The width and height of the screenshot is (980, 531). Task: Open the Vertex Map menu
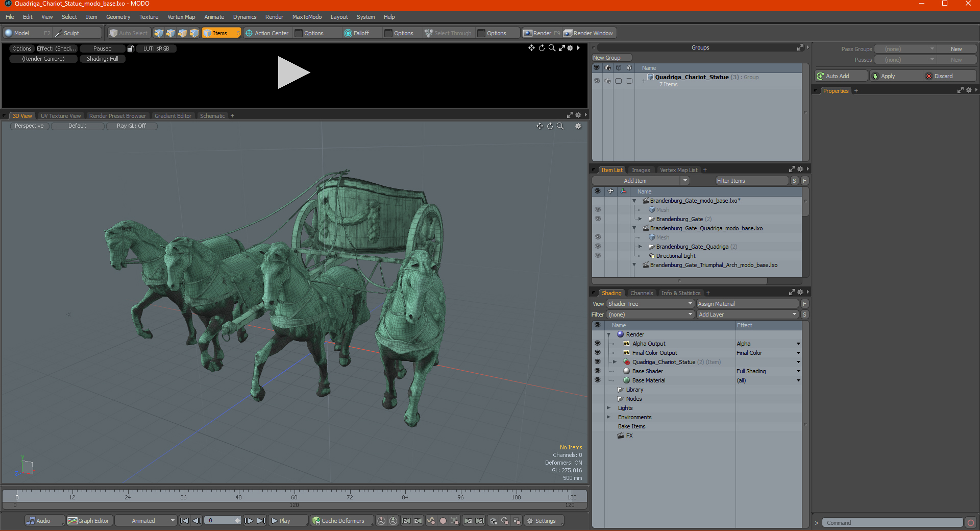[181, 17]
